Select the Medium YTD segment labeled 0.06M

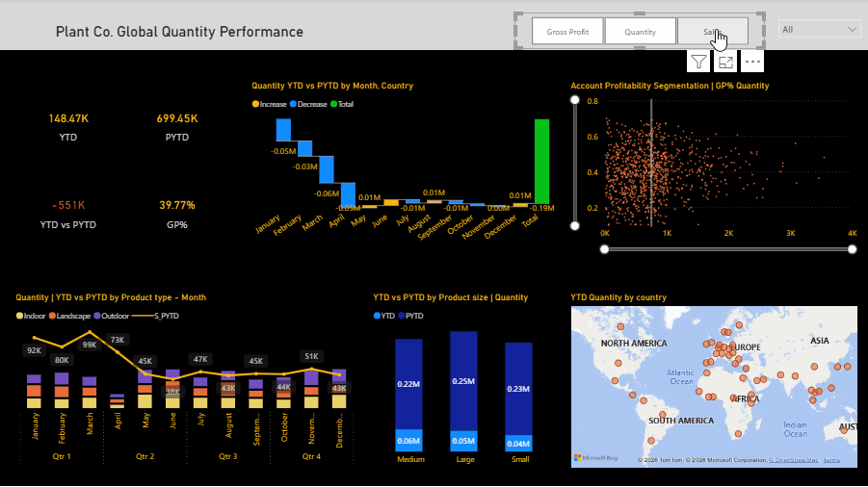pyautogui.click(x=408, y=441)
